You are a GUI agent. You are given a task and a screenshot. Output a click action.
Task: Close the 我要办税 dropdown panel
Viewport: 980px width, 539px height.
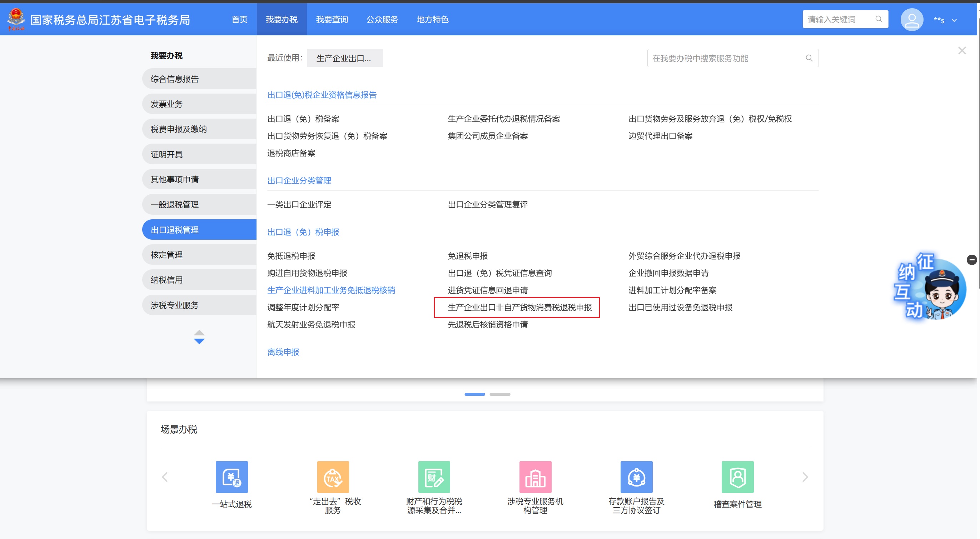(x=962, y=51)
